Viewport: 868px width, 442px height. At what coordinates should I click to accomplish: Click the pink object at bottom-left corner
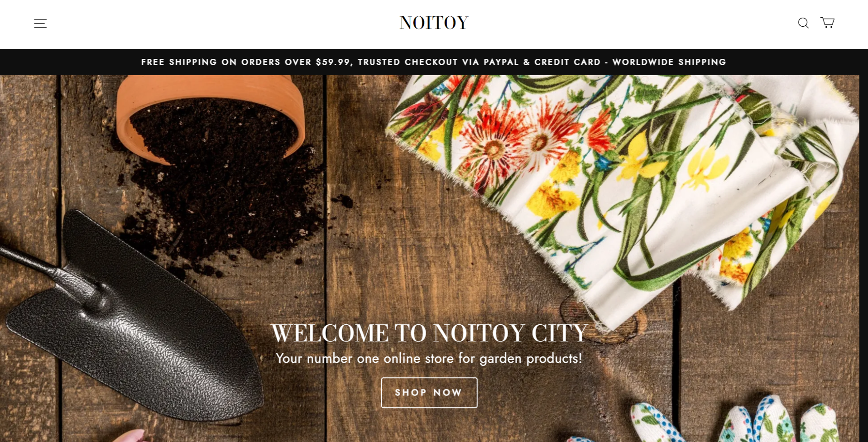(128, 436)
